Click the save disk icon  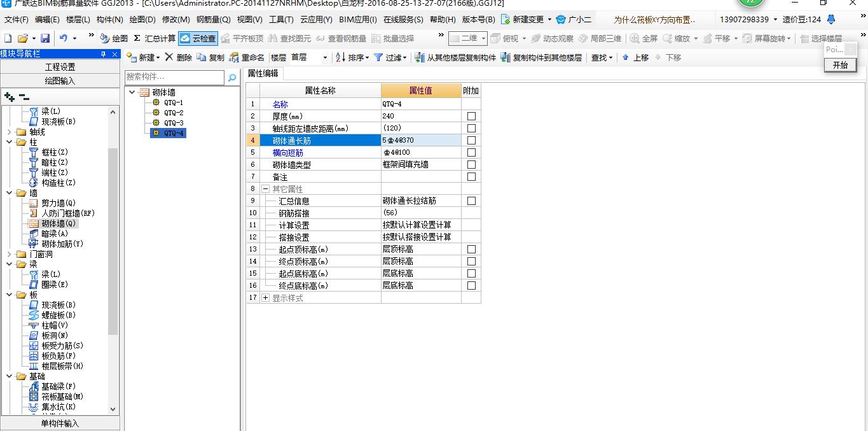tap(45, 38)
